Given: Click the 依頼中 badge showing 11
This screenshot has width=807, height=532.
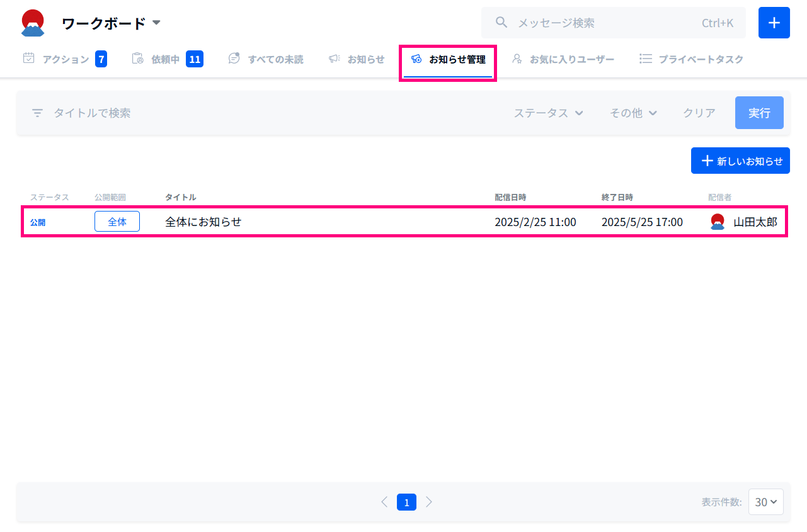Looking at the screenshot, I should tap(195, 59).
